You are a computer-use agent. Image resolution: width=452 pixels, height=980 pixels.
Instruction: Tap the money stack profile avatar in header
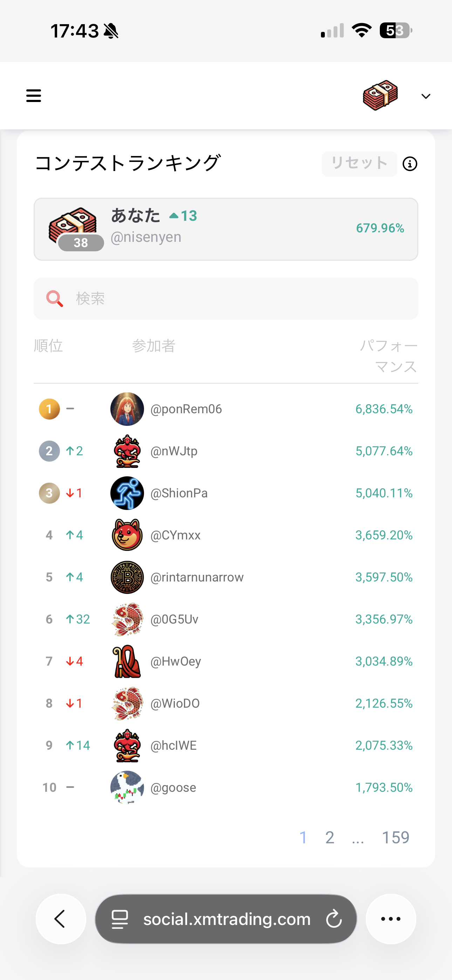point(381,95)
